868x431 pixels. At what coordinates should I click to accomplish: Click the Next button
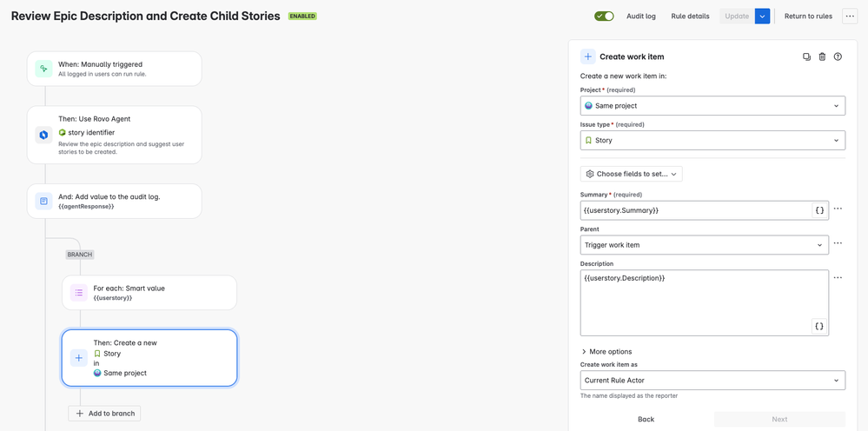coord(779,420)
